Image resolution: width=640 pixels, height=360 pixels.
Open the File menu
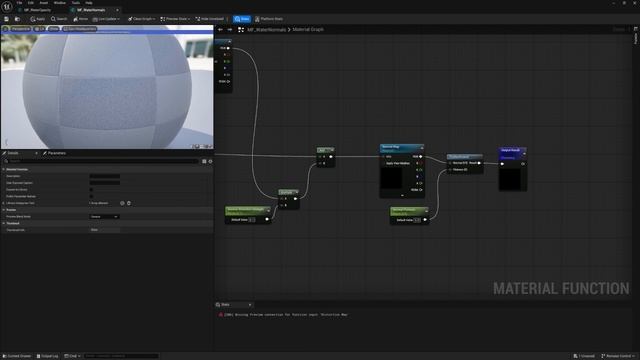tap(19, 3)
